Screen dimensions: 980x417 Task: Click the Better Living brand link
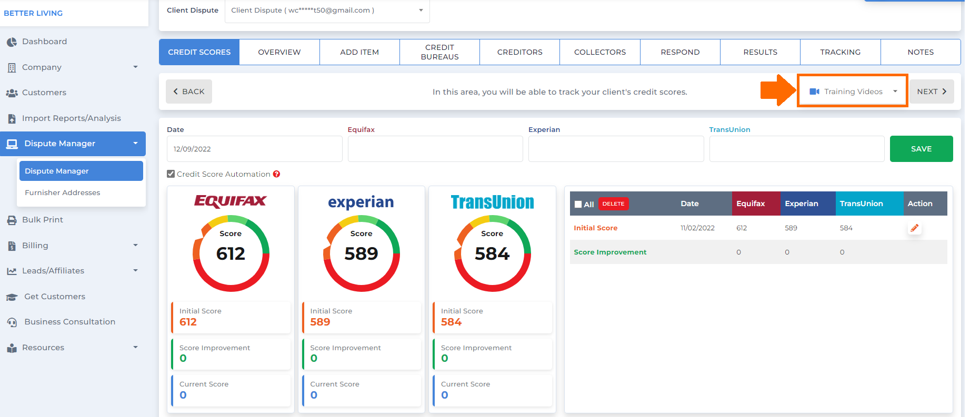coord(33,13)
